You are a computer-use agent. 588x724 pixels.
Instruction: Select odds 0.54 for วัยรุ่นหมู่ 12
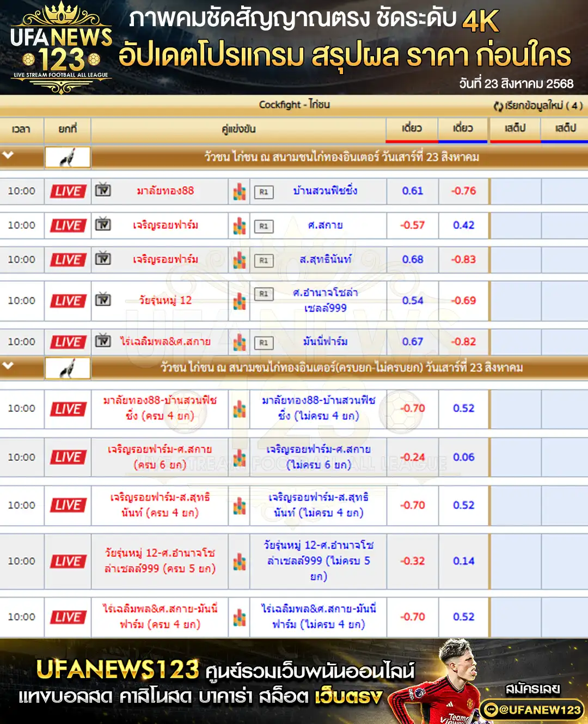tap(412, 300)
